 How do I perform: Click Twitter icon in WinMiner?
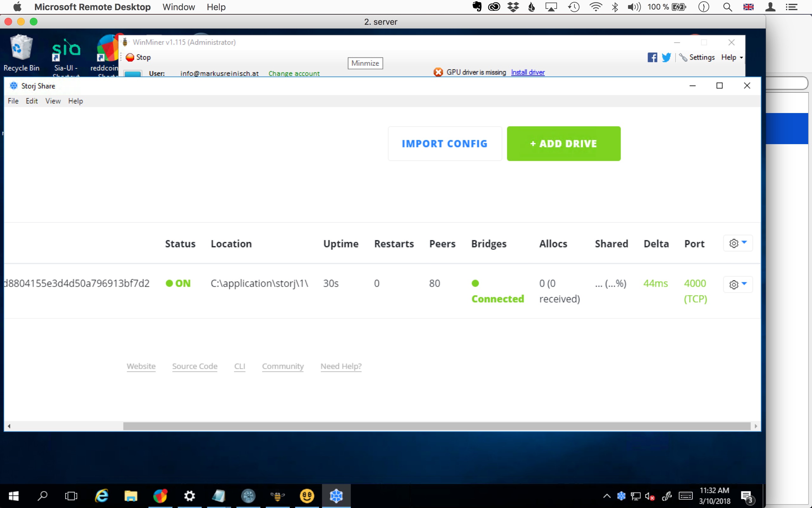666,57
